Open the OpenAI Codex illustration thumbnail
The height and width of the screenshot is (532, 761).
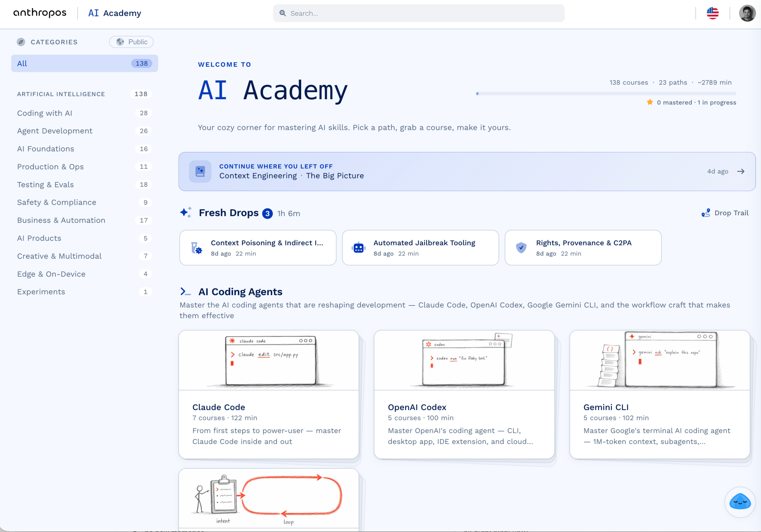coord(464,360)
